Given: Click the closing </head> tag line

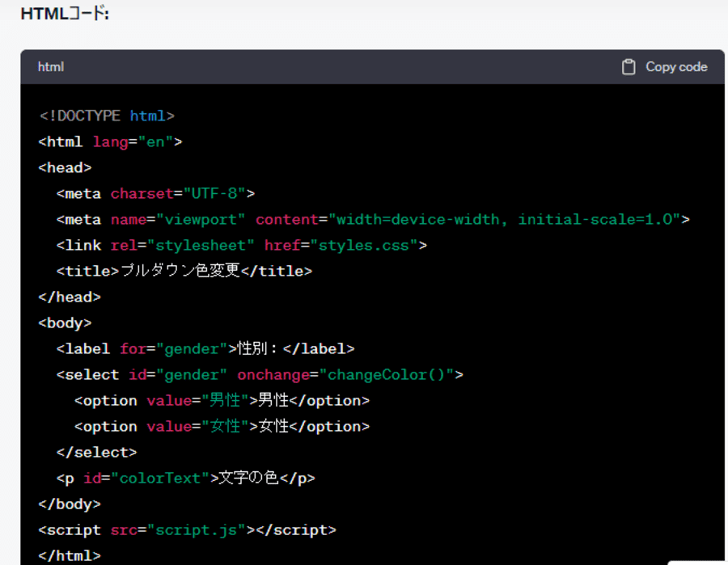Looking at the screenshot, I should [70, 297].
